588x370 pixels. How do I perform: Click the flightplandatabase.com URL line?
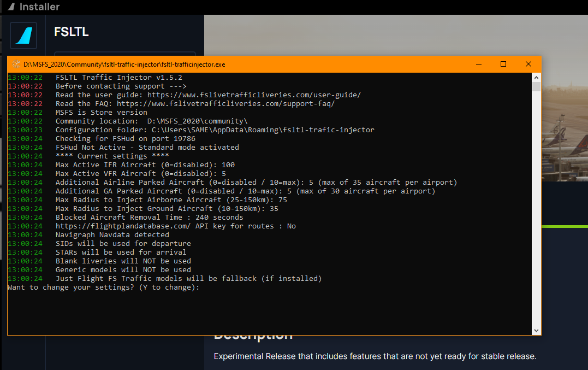click(x=175, y=226)
